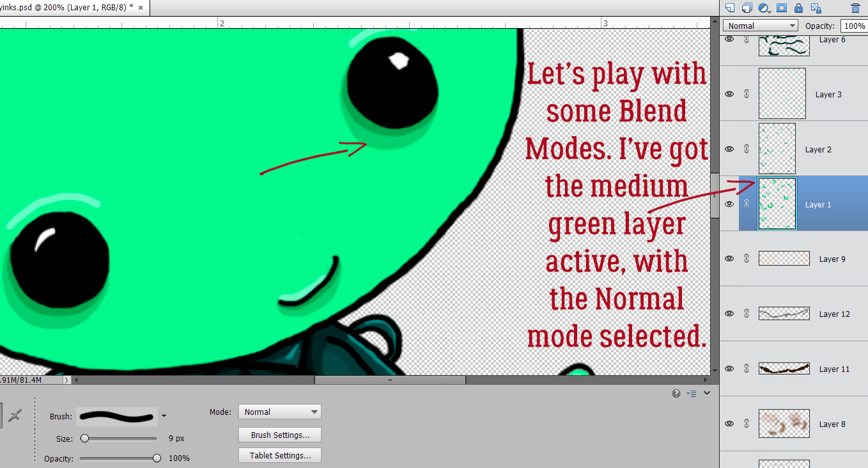868x468 pixels.
Task: Click the active Layer 1 thumbnail
Action: [x=777, y=204]
